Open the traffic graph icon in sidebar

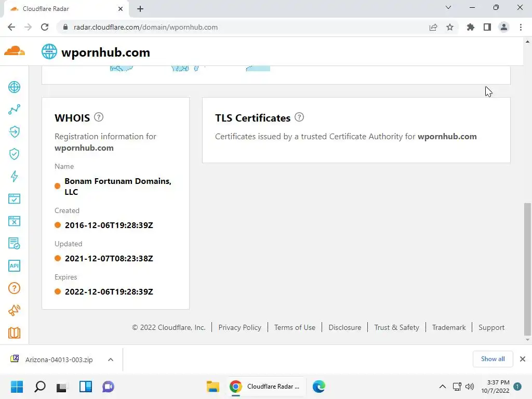(x=14, y=109)
